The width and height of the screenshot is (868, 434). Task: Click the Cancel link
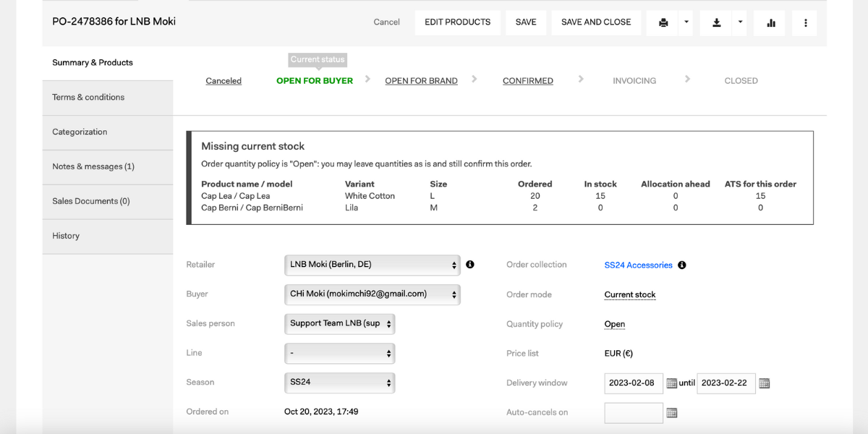[386, 22]
